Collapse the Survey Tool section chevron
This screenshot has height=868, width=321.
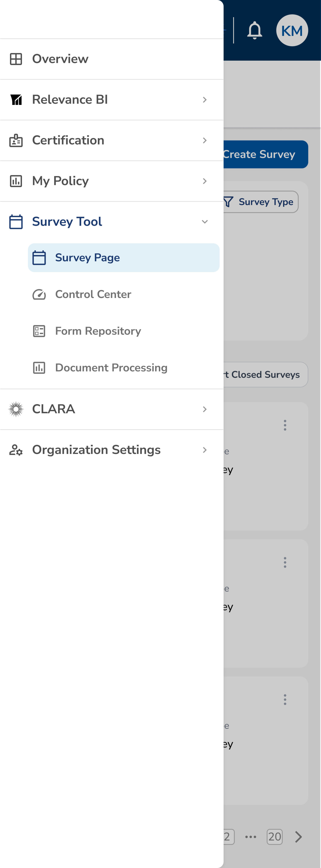click(205, 222)
